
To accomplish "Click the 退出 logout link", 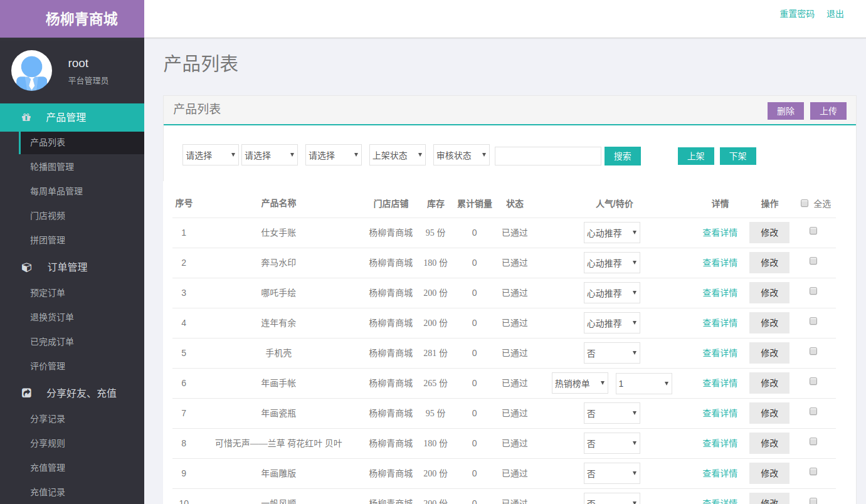I will tap(835, 14).
